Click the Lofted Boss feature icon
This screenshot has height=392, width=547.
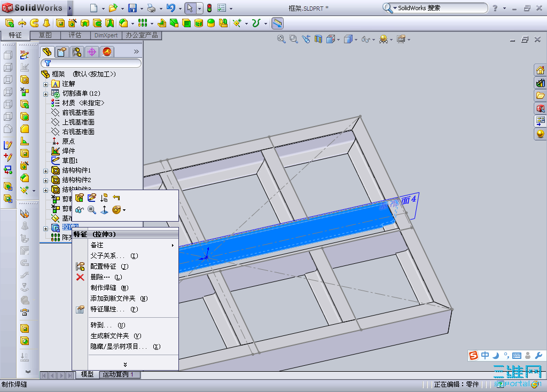point(46,23)
